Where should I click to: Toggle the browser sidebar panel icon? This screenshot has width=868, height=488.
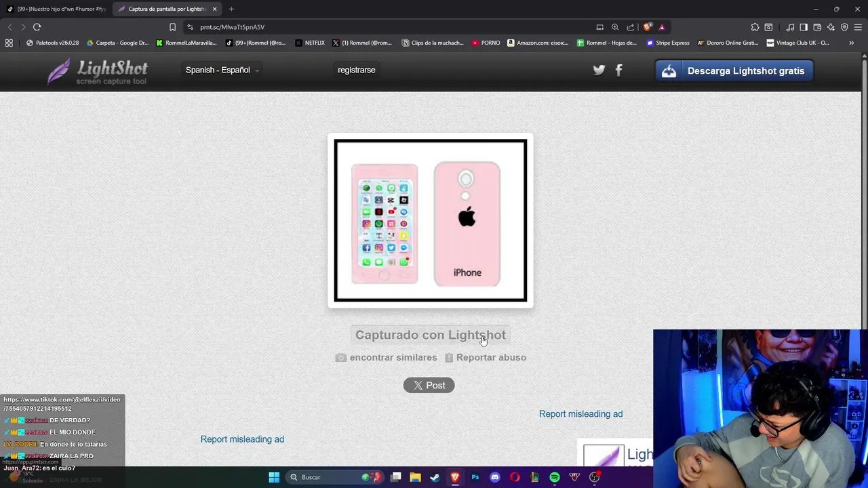click(804, 27)
